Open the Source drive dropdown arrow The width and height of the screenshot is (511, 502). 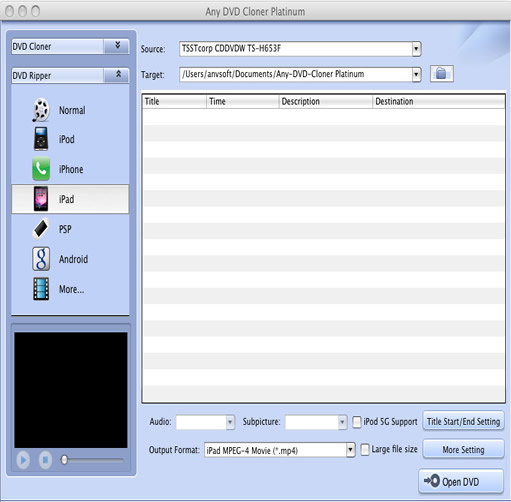click(x=416, y=49)
